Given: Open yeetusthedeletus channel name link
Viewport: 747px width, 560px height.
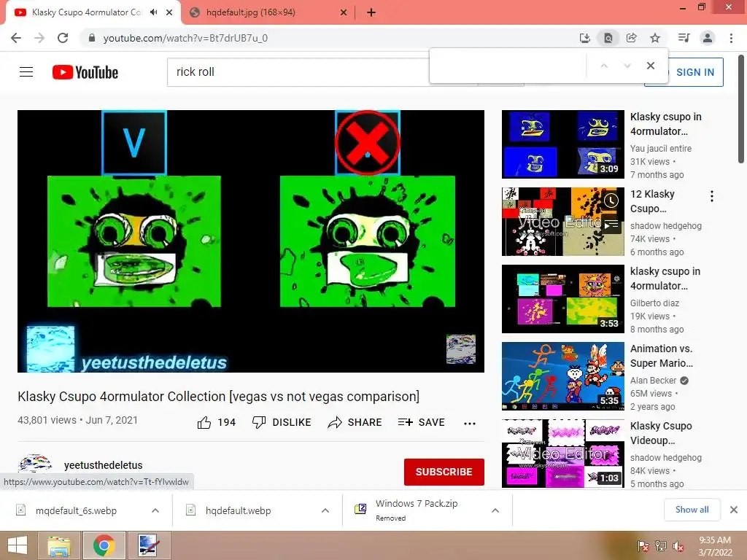Looking at the screenshot, I should (x=104, y=465).
